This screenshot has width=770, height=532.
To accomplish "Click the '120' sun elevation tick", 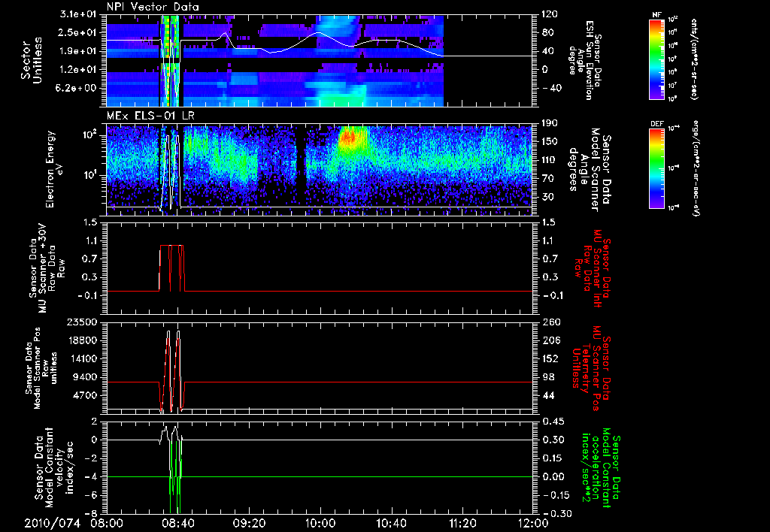I will pos(550,14).
